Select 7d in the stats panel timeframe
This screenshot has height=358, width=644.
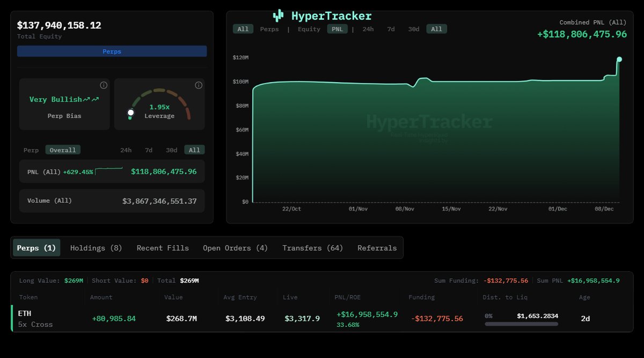[149, 150]
